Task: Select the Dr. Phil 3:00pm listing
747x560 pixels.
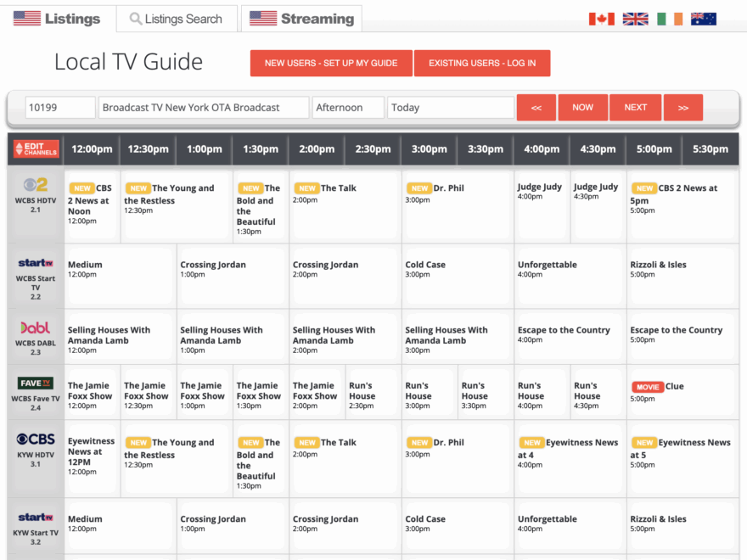Action: [x=457, y=206]
